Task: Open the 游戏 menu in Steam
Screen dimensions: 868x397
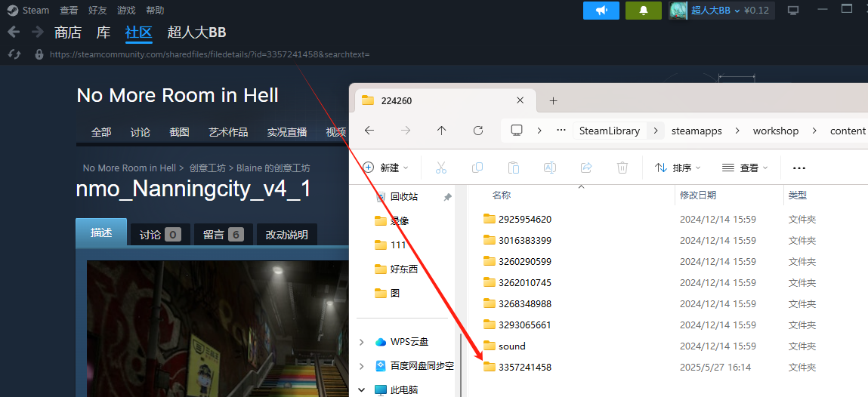Action: 126,10
